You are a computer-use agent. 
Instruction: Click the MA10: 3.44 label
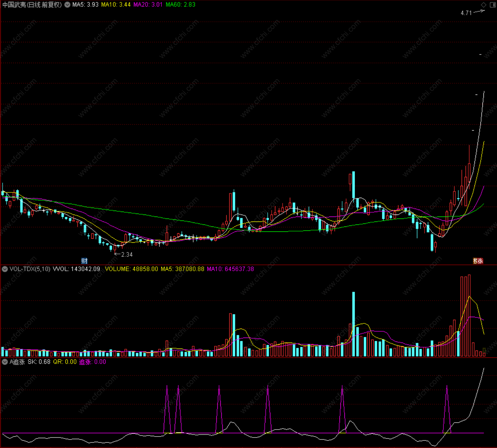116,5
